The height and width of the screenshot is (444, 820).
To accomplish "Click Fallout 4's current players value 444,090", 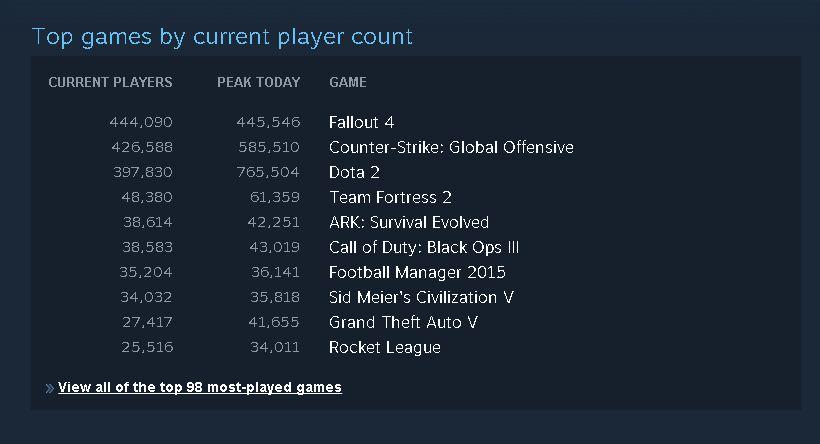I will 141,122.
